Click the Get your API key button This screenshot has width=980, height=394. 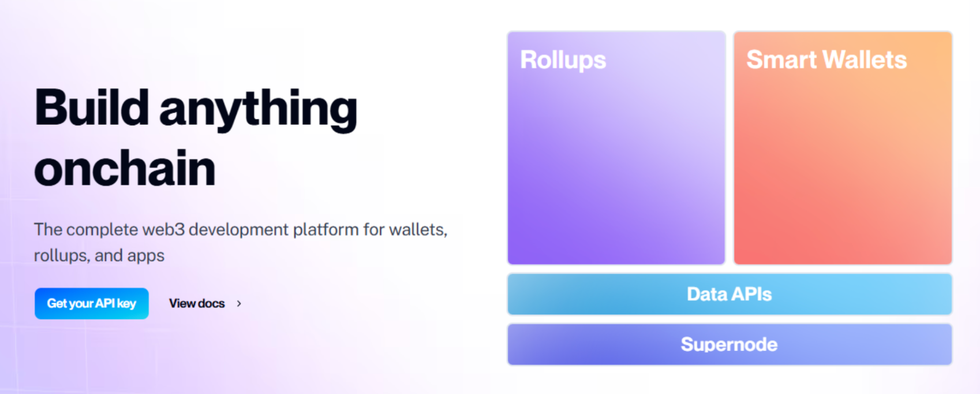(92, 303)
